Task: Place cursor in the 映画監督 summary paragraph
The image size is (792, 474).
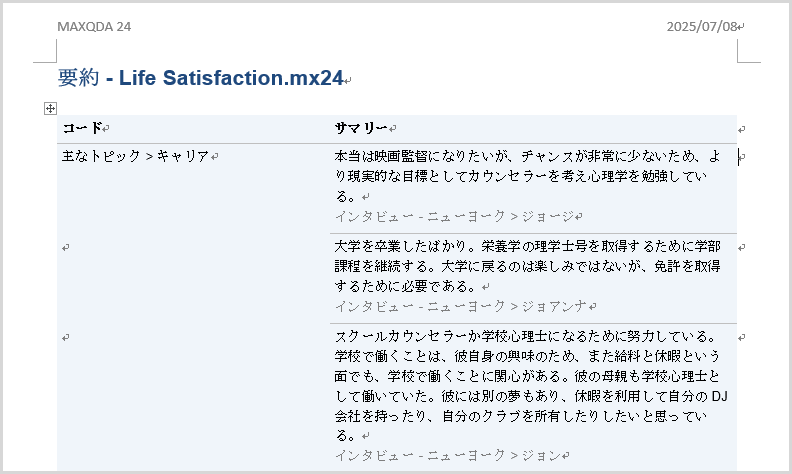Action: [x=528, y=176]
